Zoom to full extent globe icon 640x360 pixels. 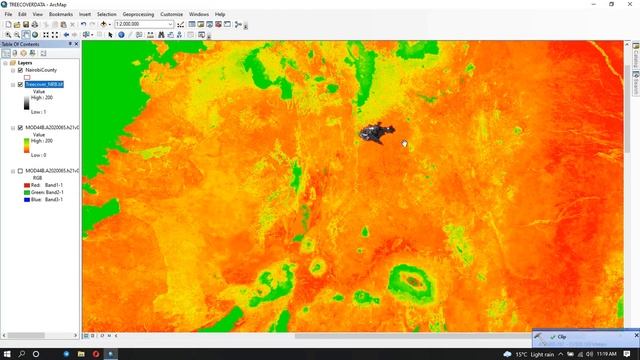(x=35, y=35)
